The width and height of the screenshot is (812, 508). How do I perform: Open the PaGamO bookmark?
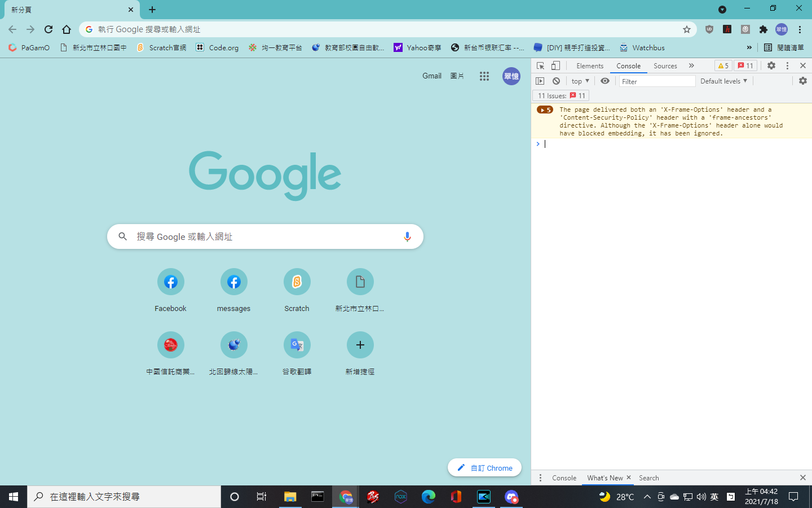click(x=29, y=47)
